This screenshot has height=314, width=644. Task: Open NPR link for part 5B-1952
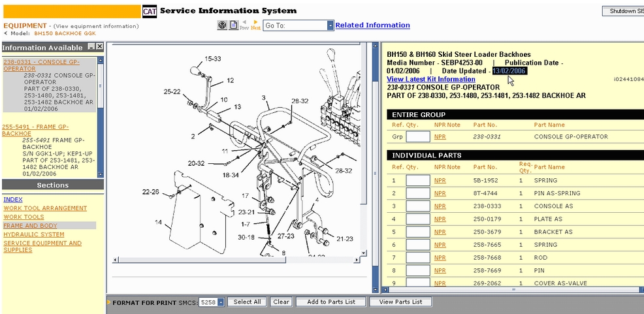[440, 181]
